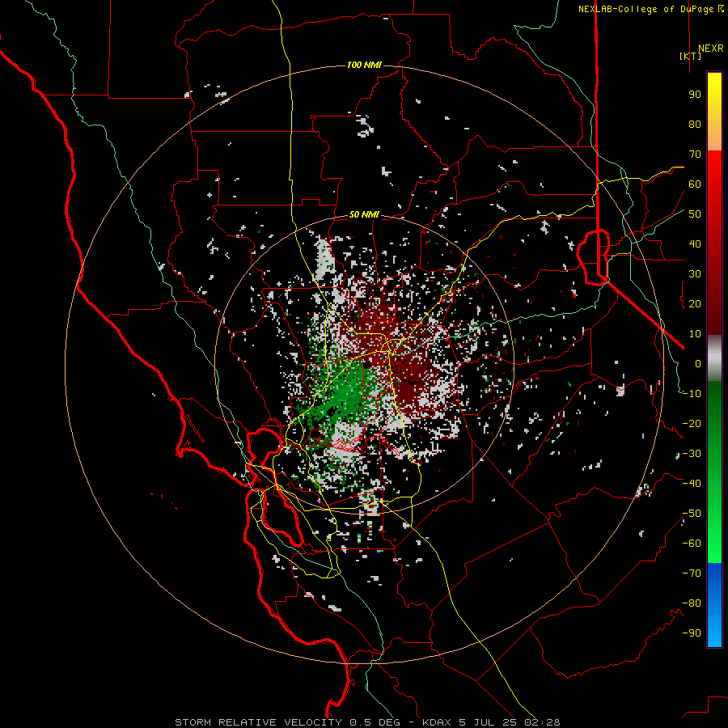Click the 0 value on velocity scale
The width and height of the screenshot is (728, 728).
(698, 363)
